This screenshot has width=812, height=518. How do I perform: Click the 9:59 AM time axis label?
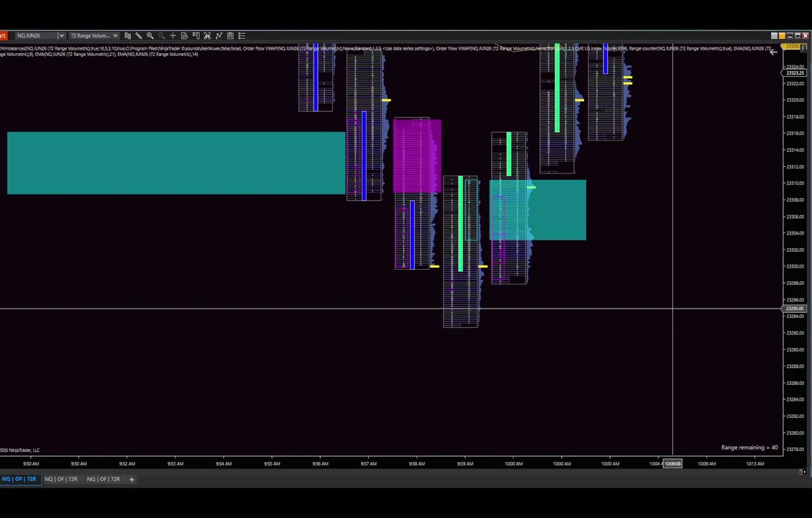[465, 463]
